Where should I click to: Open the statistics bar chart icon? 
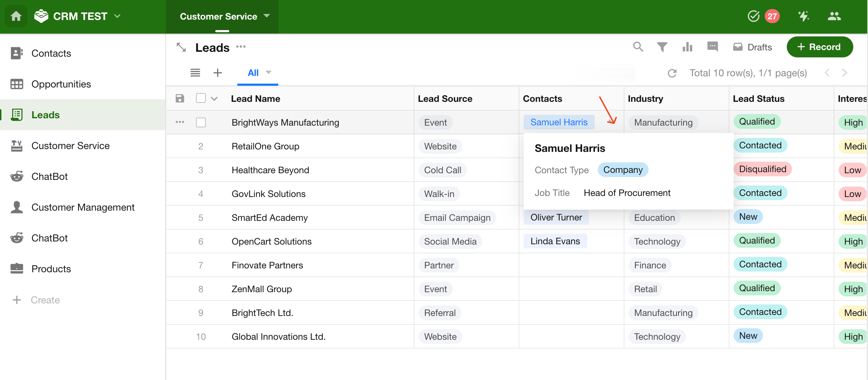[687, 47]
